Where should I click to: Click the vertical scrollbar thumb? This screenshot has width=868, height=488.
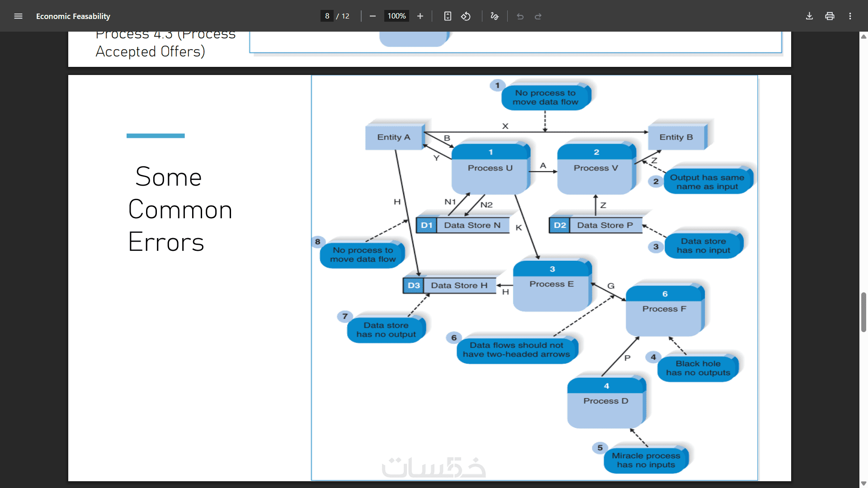(x=863, y=312)
